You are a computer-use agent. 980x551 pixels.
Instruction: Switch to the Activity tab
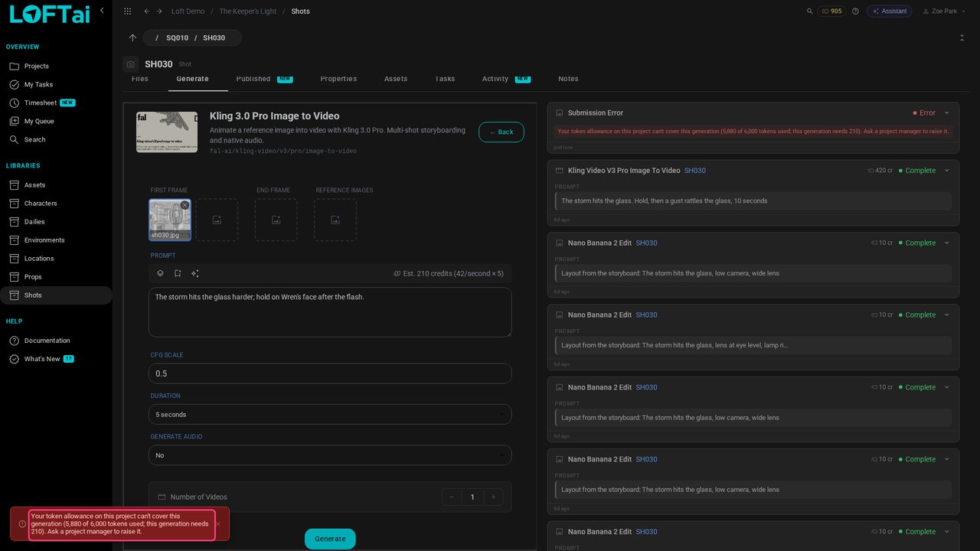pyautogui.click(x=506, y=79)
